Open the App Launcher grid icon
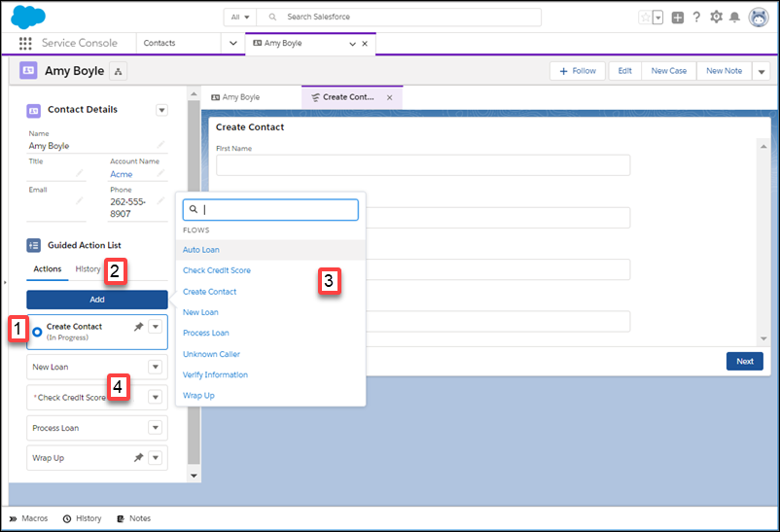Viewport: 780px width, 532px height. point(25,44)
